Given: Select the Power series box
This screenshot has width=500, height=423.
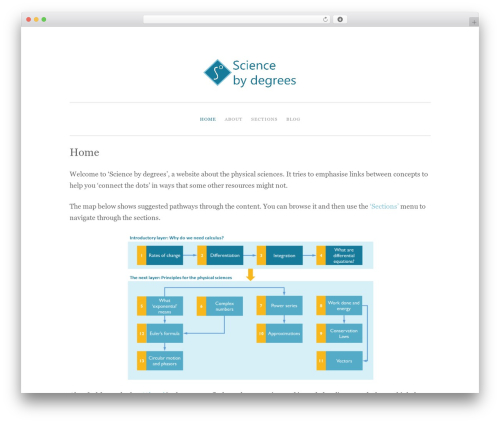Looking at the screenshot, I should point(280,306).
